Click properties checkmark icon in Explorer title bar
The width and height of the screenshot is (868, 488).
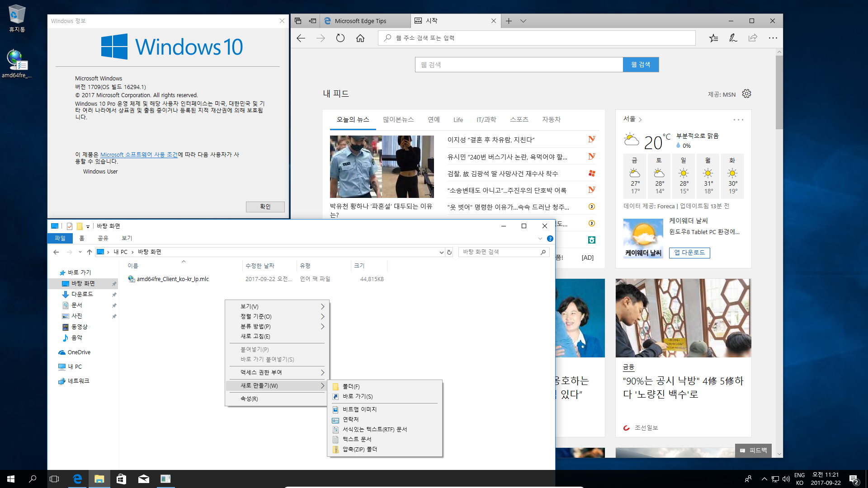pyautogui.click(x=70, y=226)
